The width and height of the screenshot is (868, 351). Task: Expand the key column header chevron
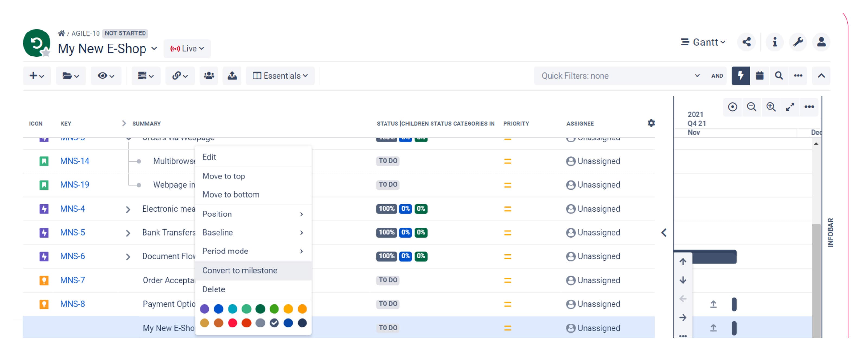pos(124,124)
